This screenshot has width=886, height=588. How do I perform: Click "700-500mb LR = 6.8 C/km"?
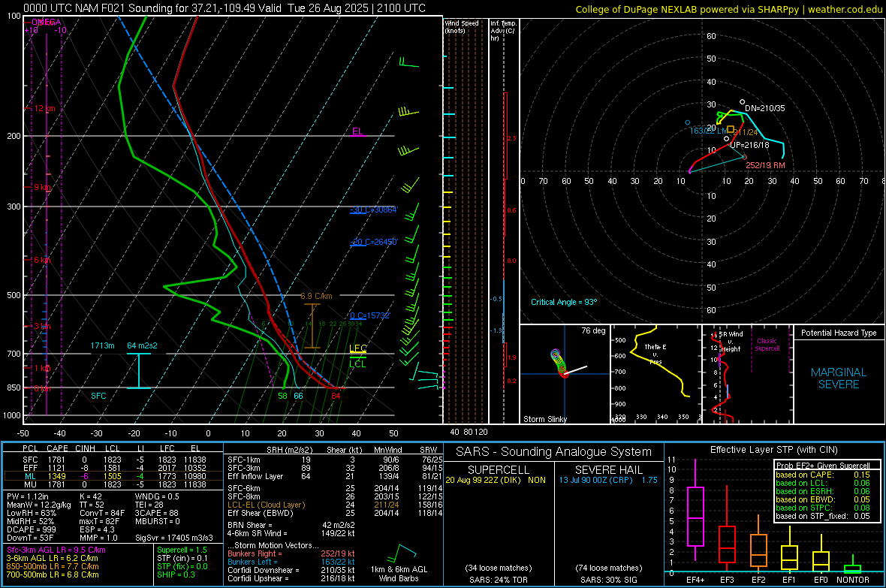click(53, 574)
